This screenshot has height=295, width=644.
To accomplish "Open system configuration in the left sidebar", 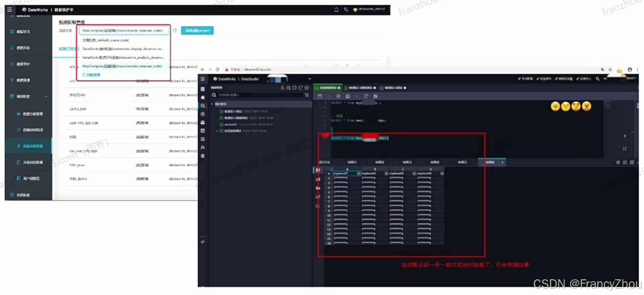I will (x=28, y=195).
